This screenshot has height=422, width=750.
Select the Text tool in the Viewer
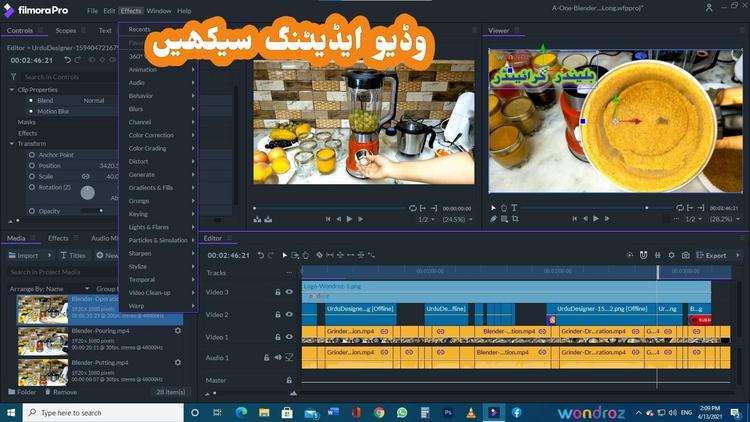click(x=514, y=208)
